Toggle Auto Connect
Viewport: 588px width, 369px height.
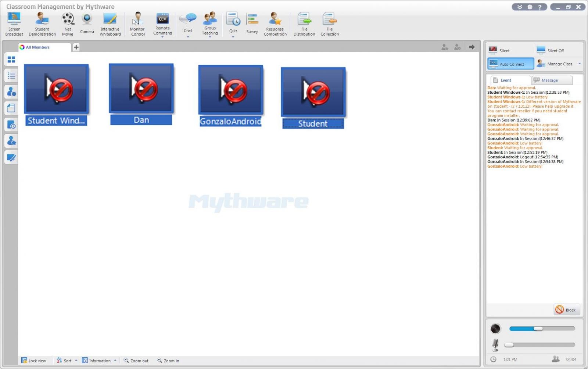point(510,63)
